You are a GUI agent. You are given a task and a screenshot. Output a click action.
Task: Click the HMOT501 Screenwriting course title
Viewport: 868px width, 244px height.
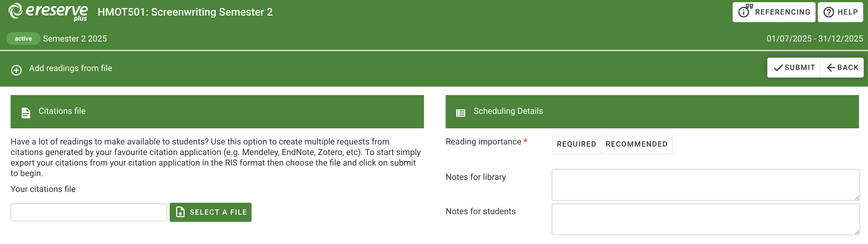pos(185,12)
